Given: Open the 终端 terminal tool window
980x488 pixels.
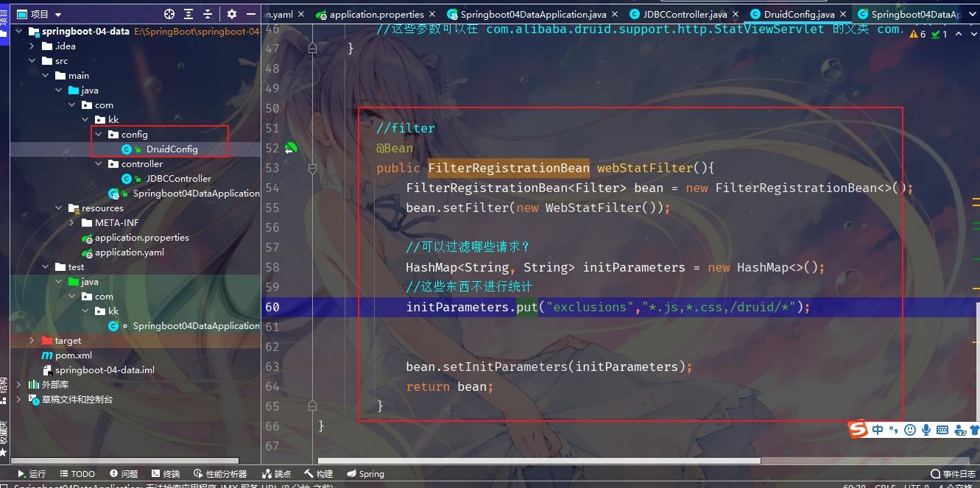Looking at the screenshot, I should coord(165,474).
